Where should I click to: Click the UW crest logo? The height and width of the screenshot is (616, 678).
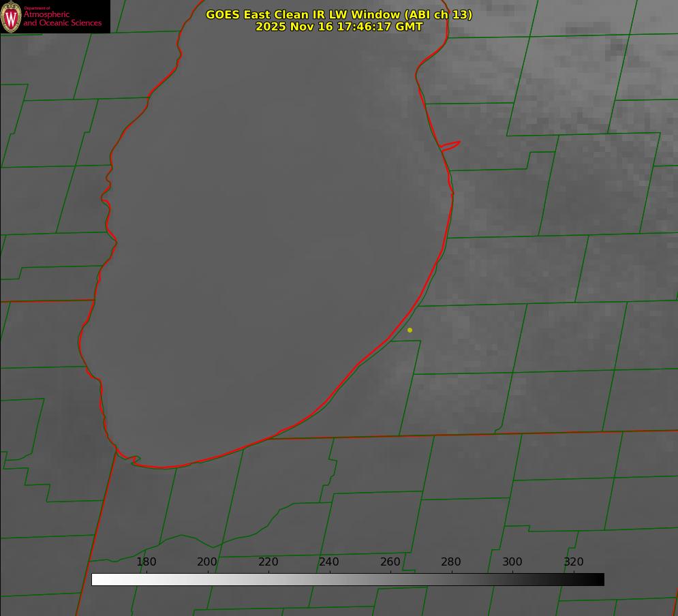(11, 16)
